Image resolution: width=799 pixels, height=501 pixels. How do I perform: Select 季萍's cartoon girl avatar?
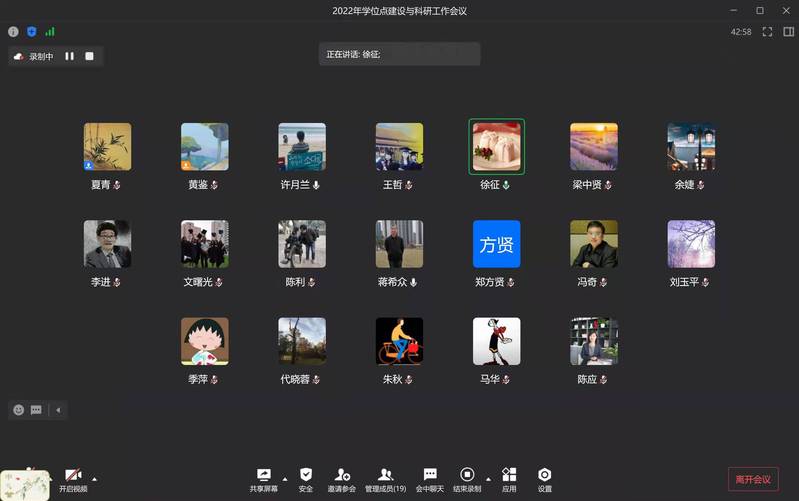tap(205, 341)
